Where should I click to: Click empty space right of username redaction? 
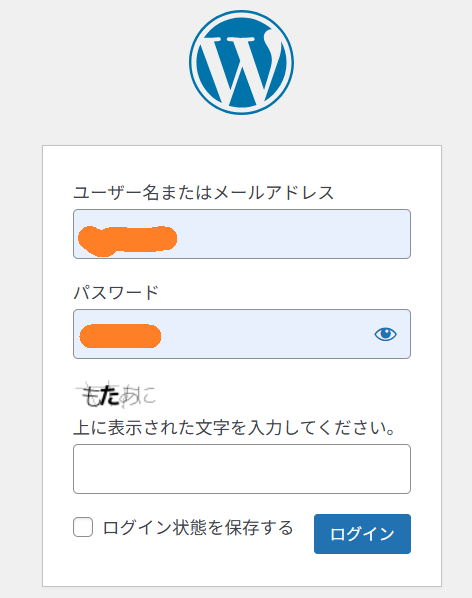[x=294, y=234]
